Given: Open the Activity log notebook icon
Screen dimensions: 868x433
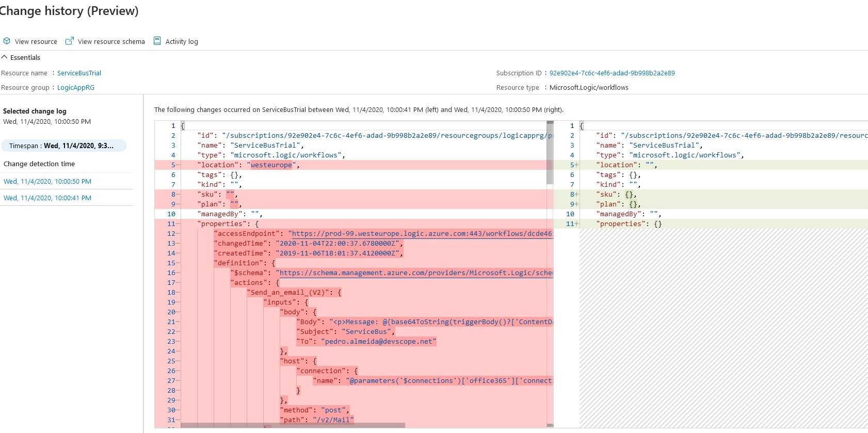Looking at the screenshot, I should click(157, 41).
